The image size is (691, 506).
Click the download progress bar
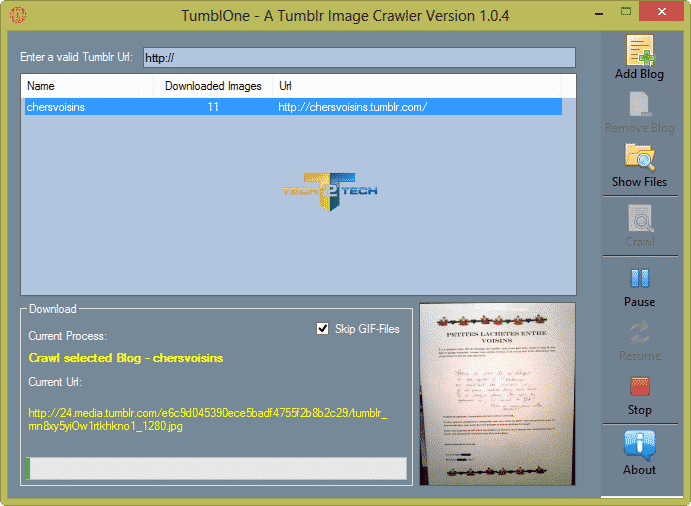click(x=216, y=468)
